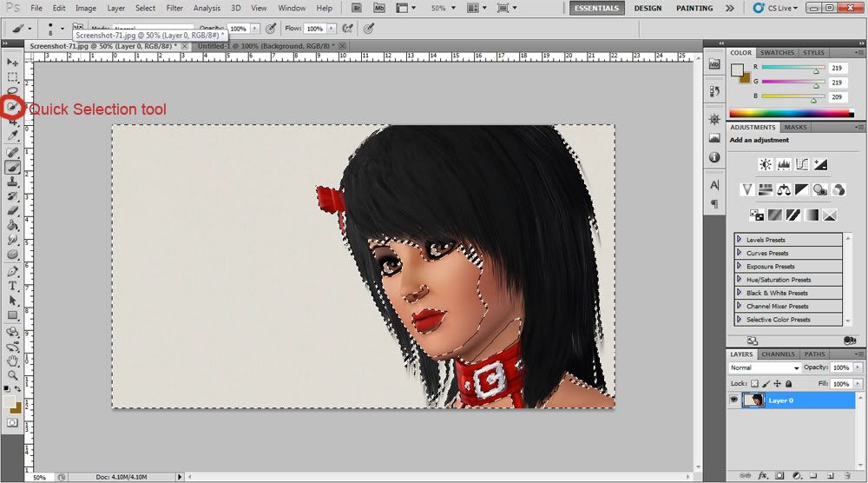Click the foreground color swatch in toolbox
Viewport: 868px width, 483px height.
click(10, 401)
